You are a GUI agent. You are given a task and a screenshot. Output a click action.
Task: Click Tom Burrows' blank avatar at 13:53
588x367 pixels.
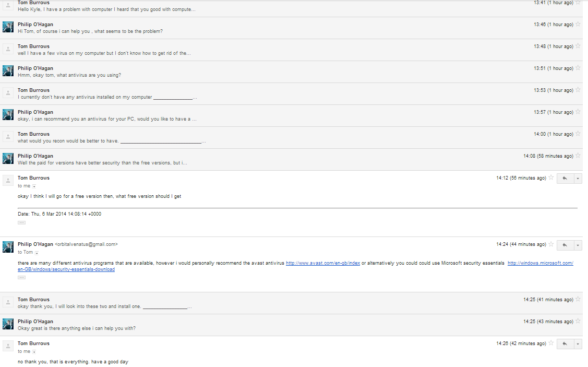coord(8,93)
